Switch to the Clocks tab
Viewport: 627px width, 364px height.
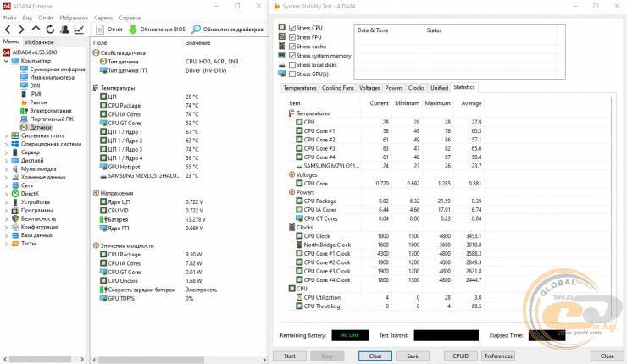(416, 88)
